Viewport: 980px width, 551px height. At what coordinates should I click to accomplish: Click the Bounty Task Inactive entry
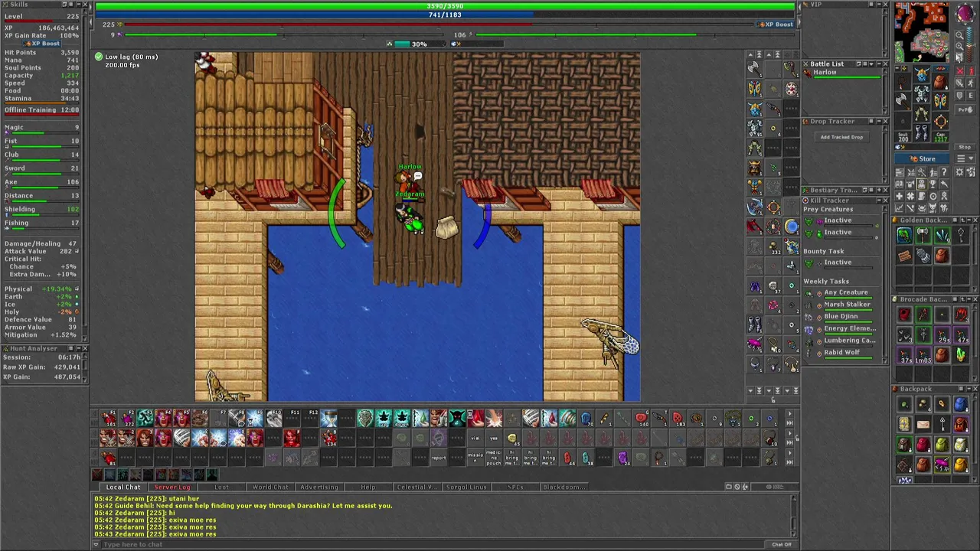tap(841, 262)
